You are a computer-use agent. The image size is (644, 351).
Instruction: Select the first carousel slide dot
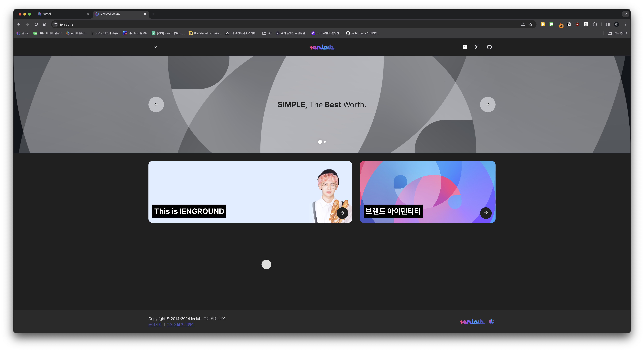[320, 142]
